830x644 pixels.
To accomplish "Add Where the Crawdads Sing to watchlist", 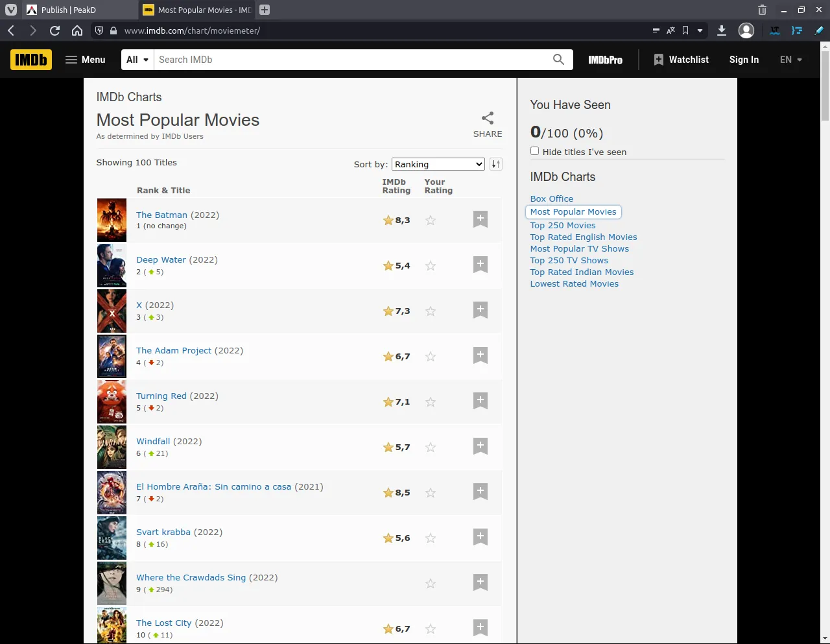I will (x=480, y=582).
